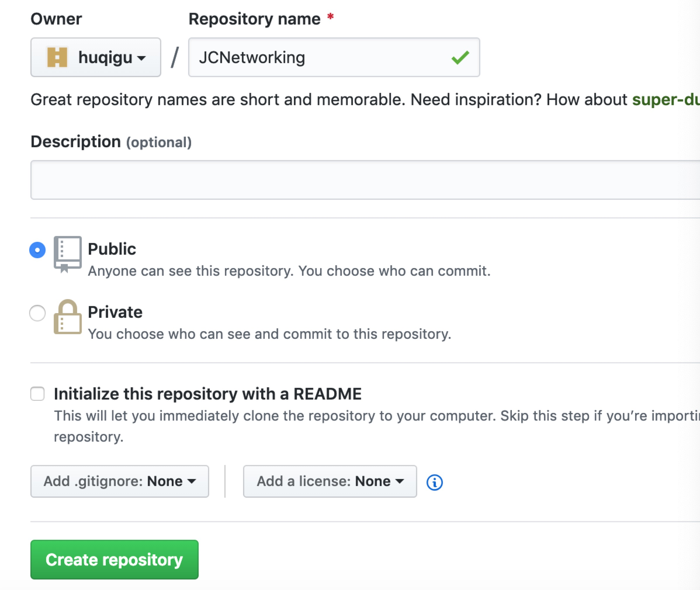Viewport: 700px width, 590px height.
Task: Click the Public repository book icon
Action: click(x=67, y=254)
